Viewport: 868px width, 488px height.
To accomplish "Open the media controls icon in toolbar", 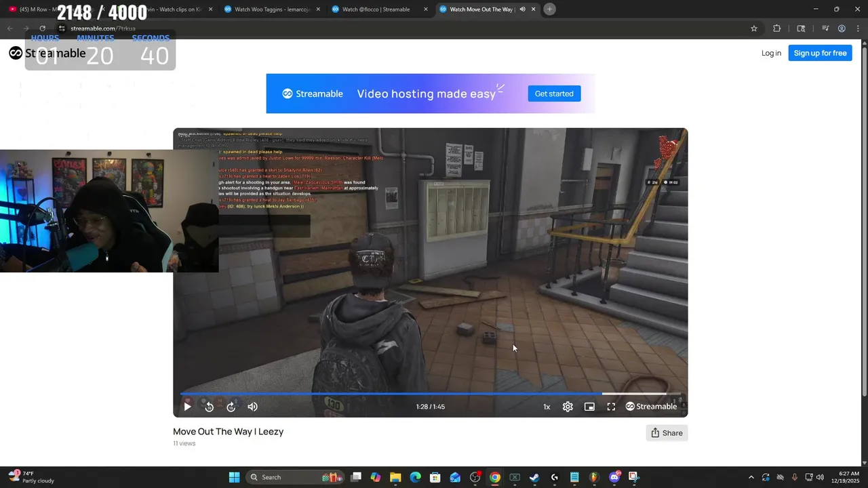I will point(825,28).
